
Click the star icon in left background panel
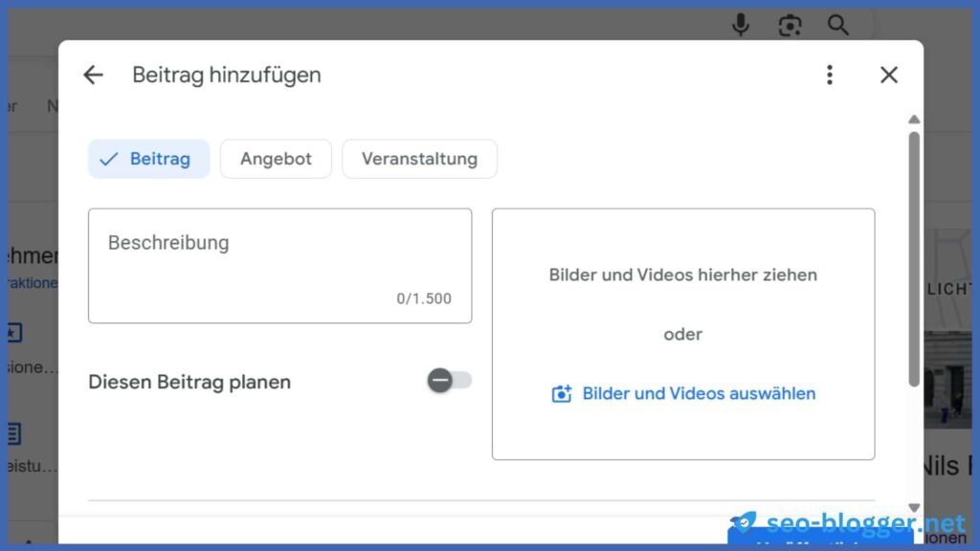click(14, 333)
